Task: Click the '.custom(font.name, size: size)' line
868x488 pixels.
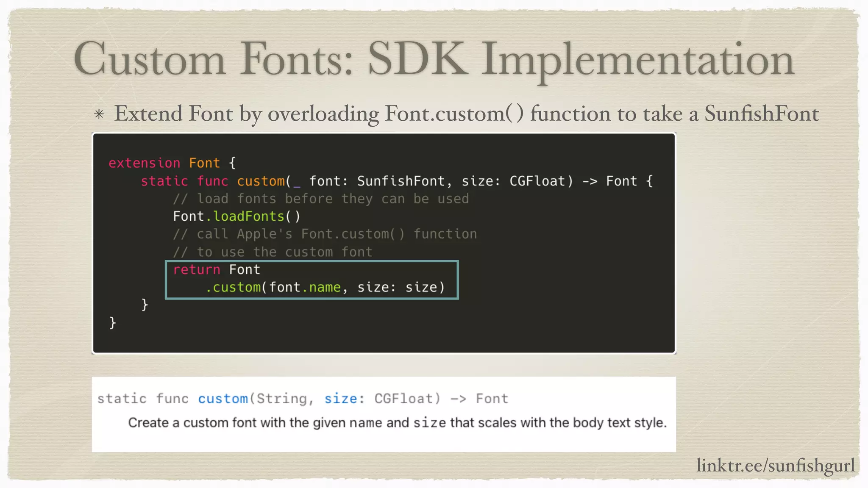Action: (325, 288)
